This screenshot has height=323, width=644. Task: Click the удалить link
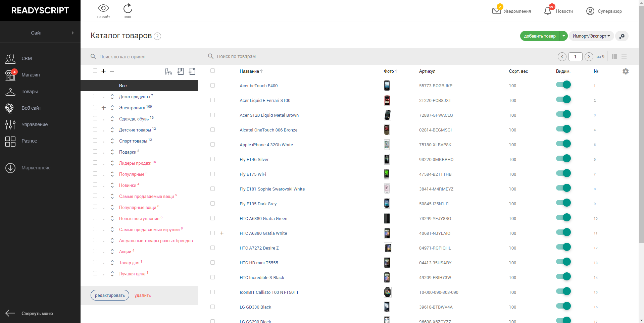pyautogui.click(x=143, y=295)
